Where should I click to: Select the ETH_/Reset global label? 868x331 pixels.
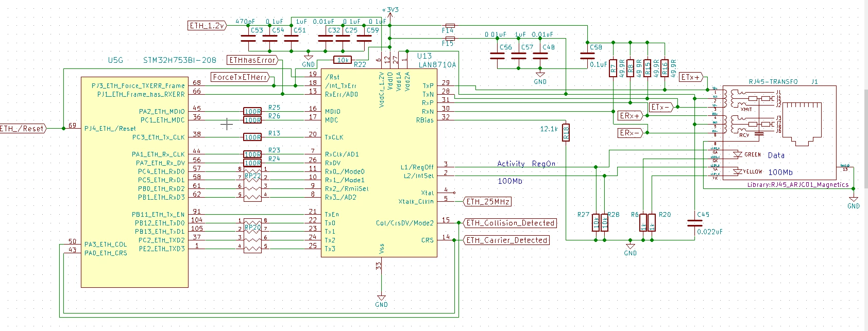pyautogui.click(x=23, y=129)
